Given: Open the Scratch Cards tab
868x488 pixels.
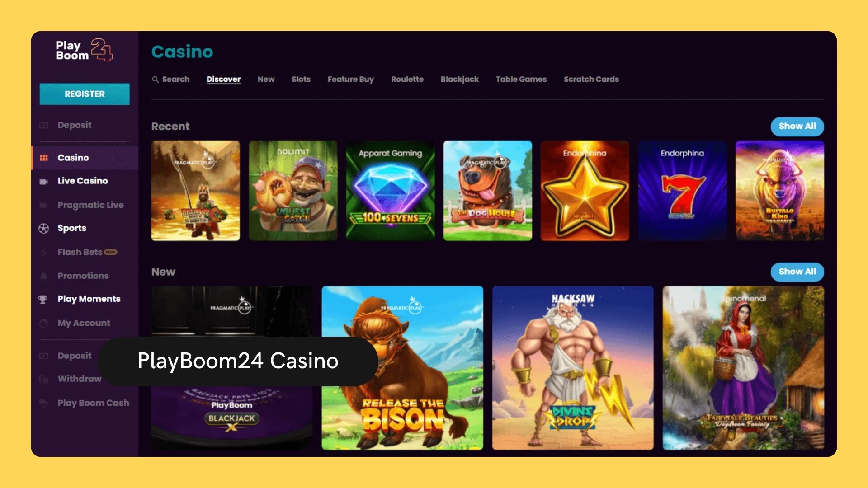Looking at the screenshot, I should coord(591,79).
